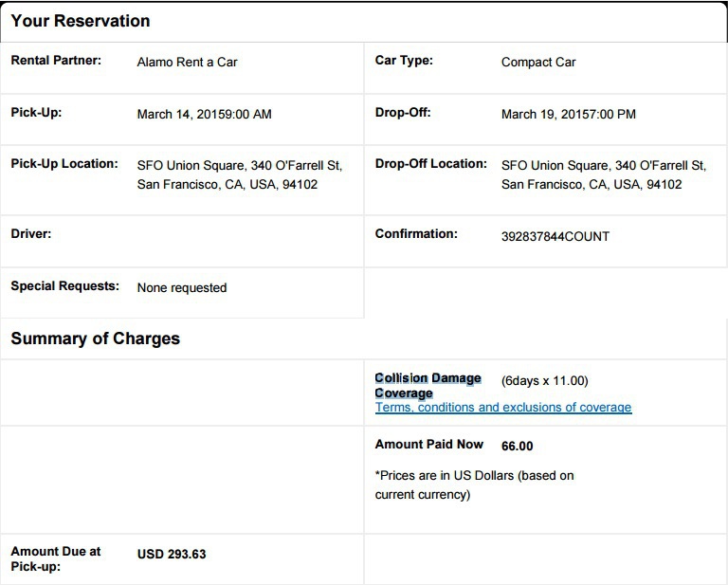The width and height of the screenshot is (728, 585).
Task: Open the terms, conditions and exclusions link
Action: [x=503, y=408]
